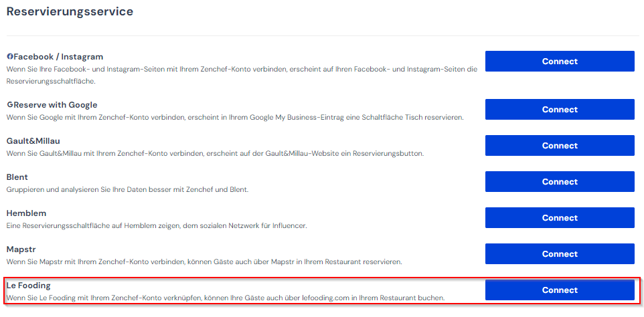Click the Facebook logo icon

[10, 57]
